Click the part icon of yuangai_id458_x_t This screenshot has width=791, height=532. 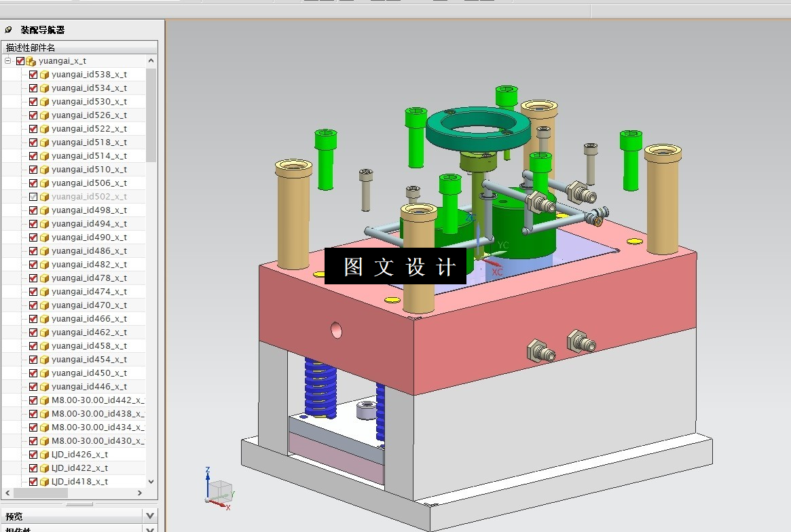coord(44,347)
